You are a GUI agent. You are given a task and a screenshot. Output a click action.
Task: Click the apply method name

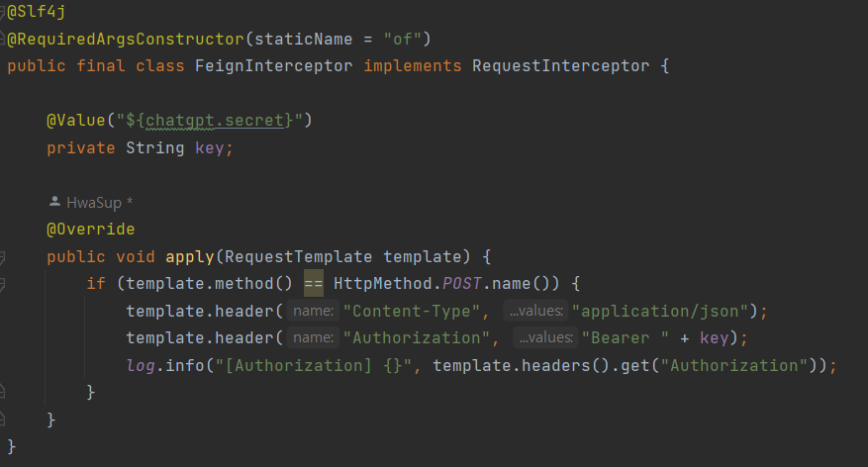tap(190, 256)
